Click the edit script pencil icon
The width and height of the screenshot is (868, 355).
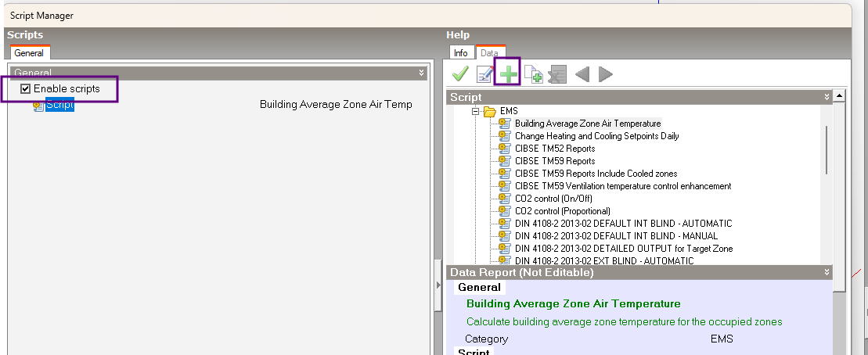[x=485, y=74]
